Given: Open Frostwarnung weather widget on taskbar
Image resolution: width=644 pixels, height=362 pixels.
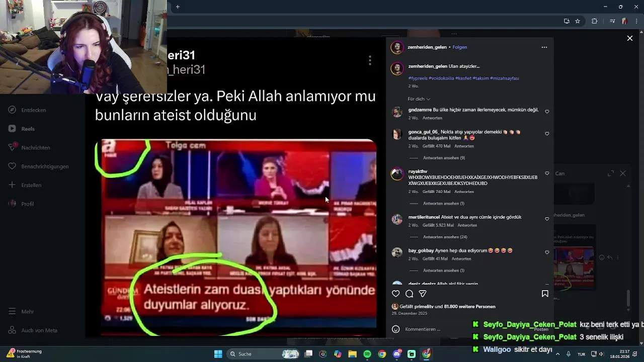Looking at the screenshot, I should pos(24,354).
